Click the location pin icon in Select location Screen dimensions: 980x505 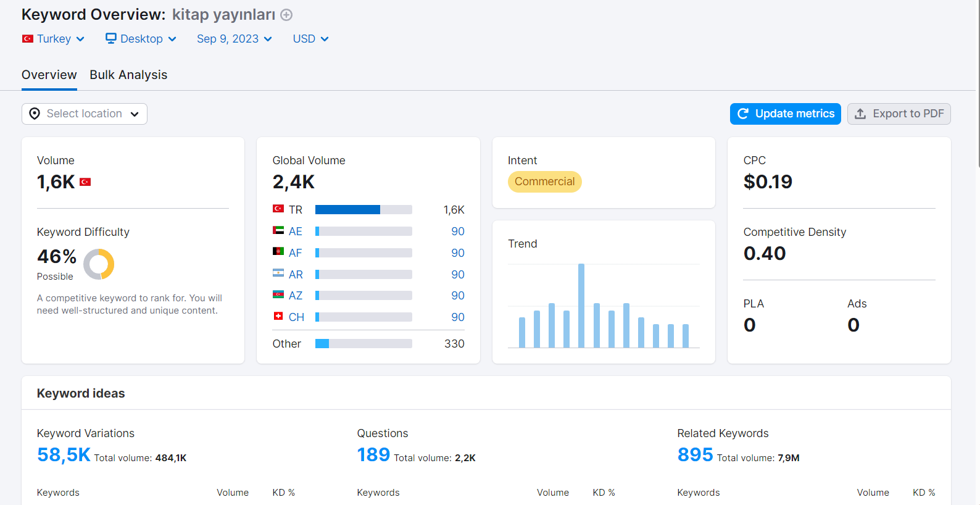tap(35, 114)
